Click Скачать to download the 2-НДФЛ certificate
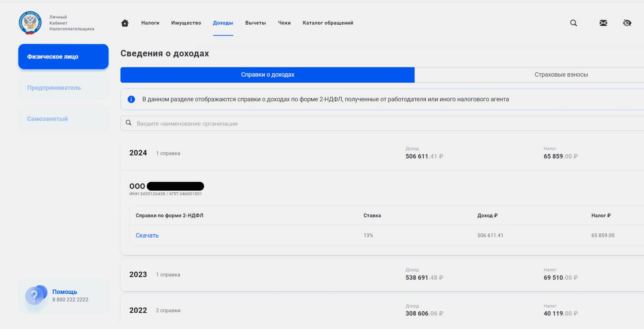The height and width of the screenshot is (329, 644). click(x=147, y=235)
